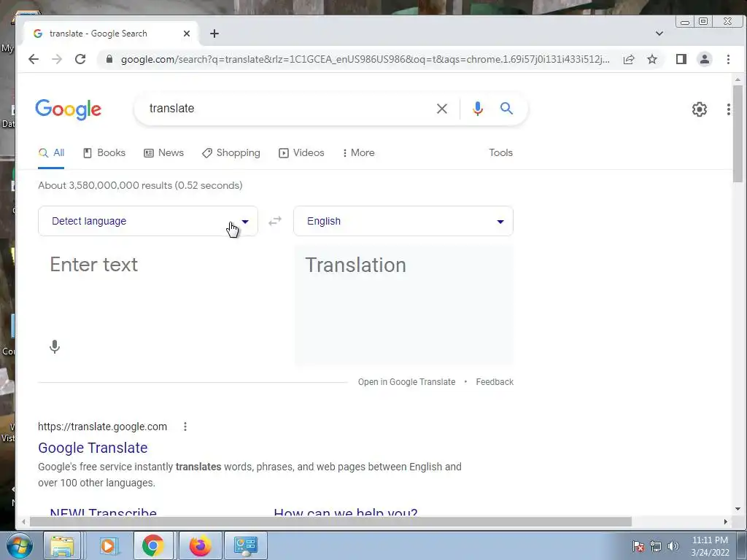Expand the More search categories
Image resolution: width=747 pixels, height=560 pixels.
pos(359,153)
